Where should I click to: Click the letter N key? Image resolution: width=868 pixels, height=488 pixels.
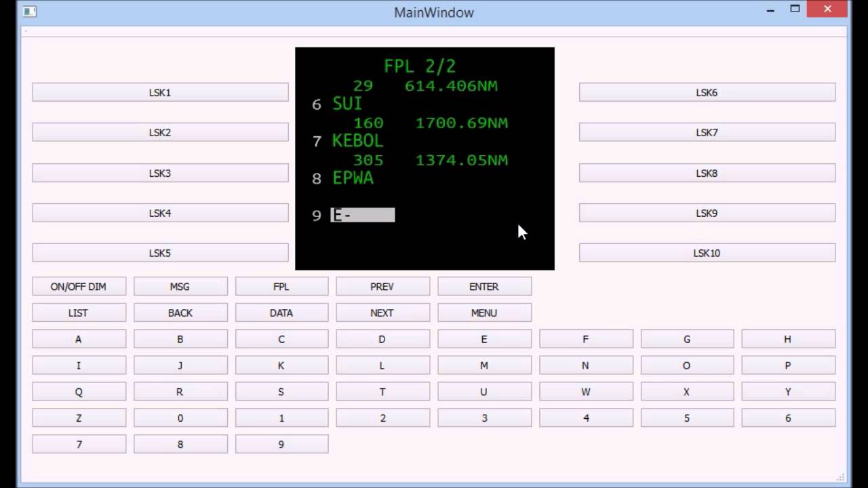(586, 365)
